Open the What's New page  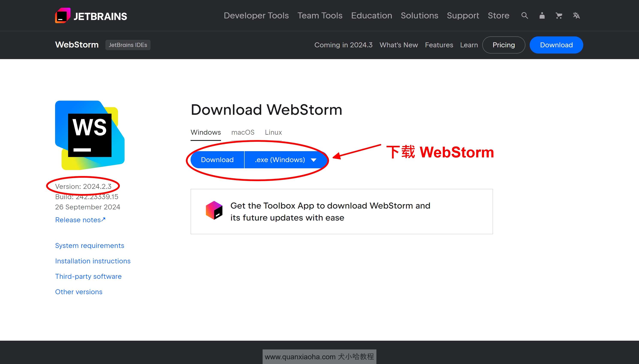(x=398, y=45)
